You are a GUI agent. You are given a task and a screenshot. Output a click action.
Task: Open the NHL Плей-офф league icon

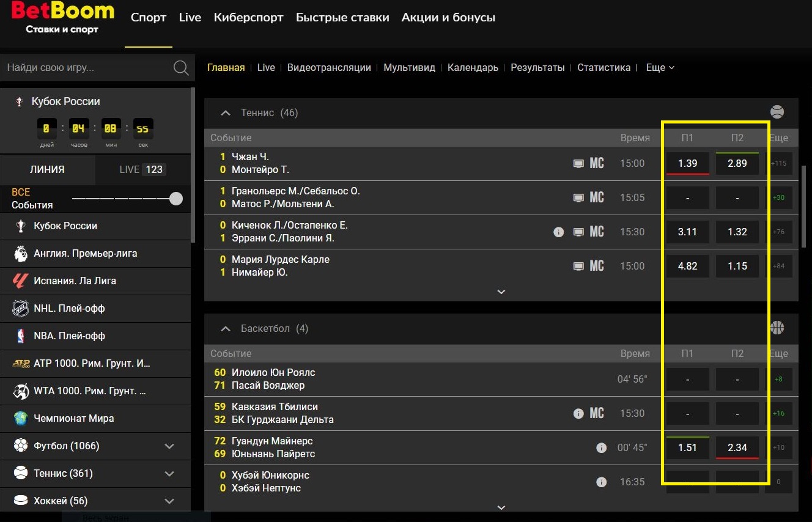coord(21,309)
